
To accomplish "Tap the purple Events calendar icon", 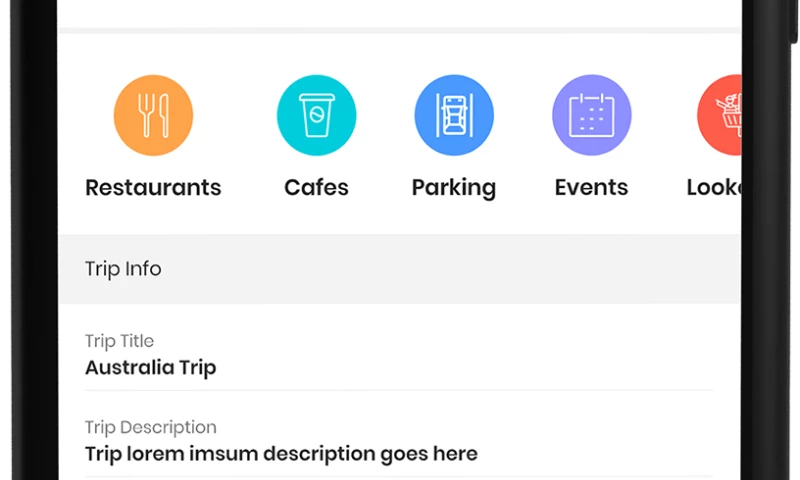I will tap(592, 116).
